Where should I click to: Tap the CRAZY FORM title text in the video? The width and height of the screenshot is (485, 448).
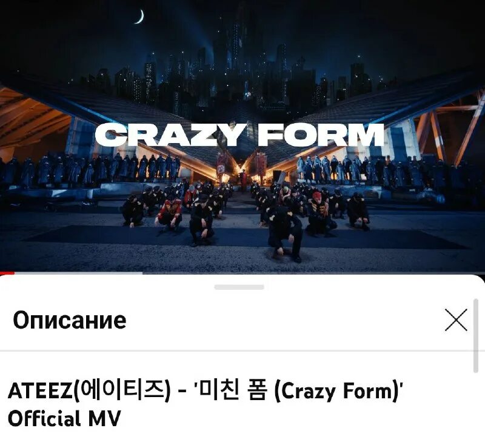pos(239,134)
